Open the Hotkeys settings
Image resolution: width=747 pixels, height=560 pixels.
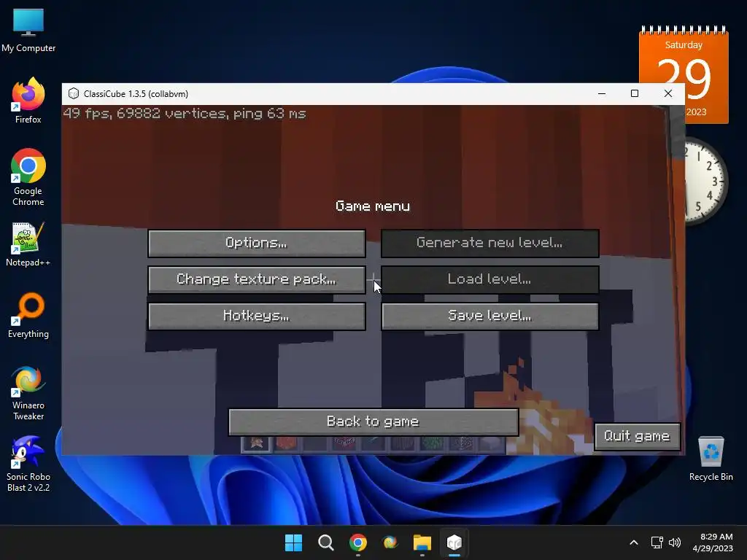257,316
